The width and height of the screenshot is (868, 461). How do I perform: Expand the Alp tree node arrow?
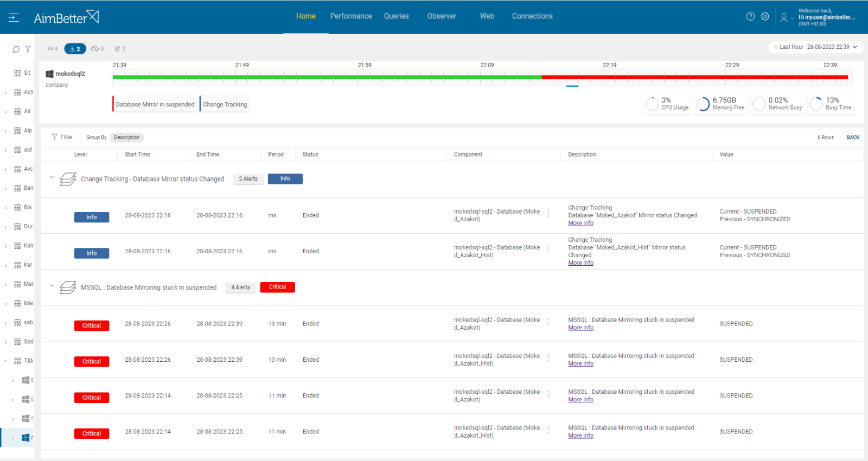point(6,131)
